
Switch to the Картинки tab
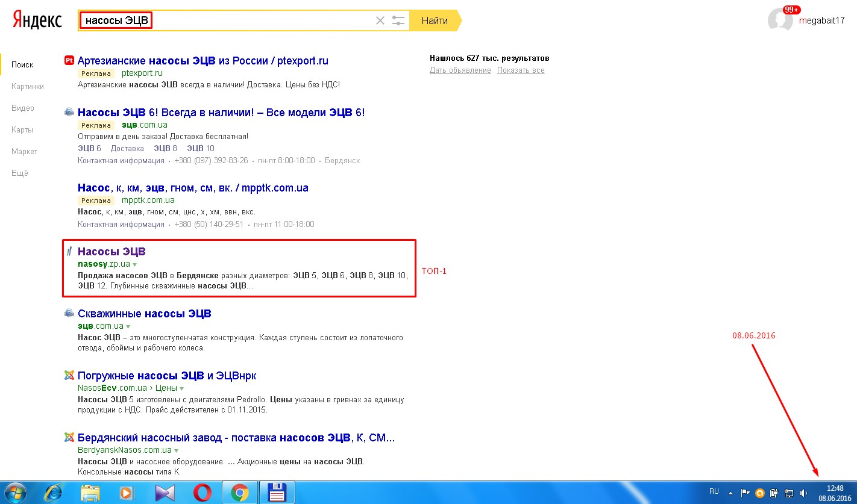click(x=28, y=86)
